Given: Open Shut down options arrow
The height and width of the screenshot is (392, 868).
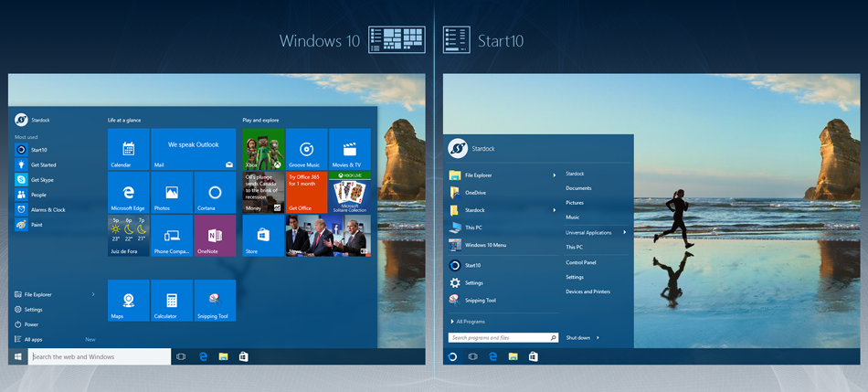Looking at the screenshot, I should (598, 338).
